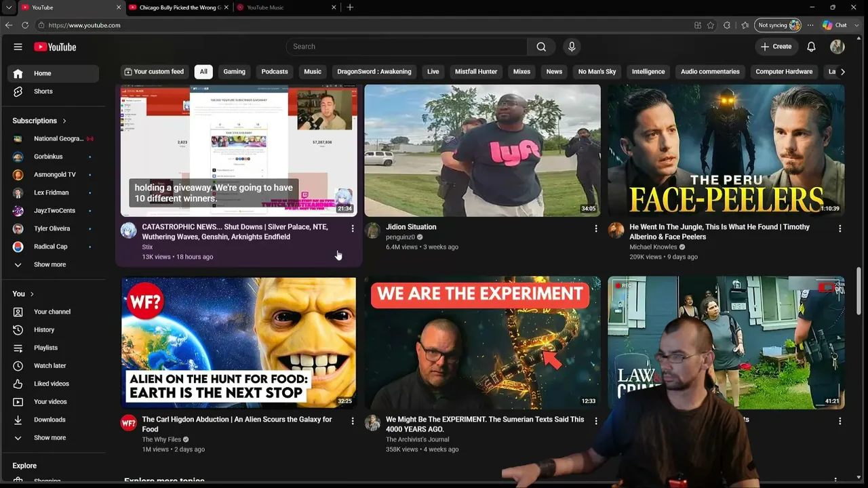
Task: Open options menu for Face Peelers video
Action: pos(840,228)
